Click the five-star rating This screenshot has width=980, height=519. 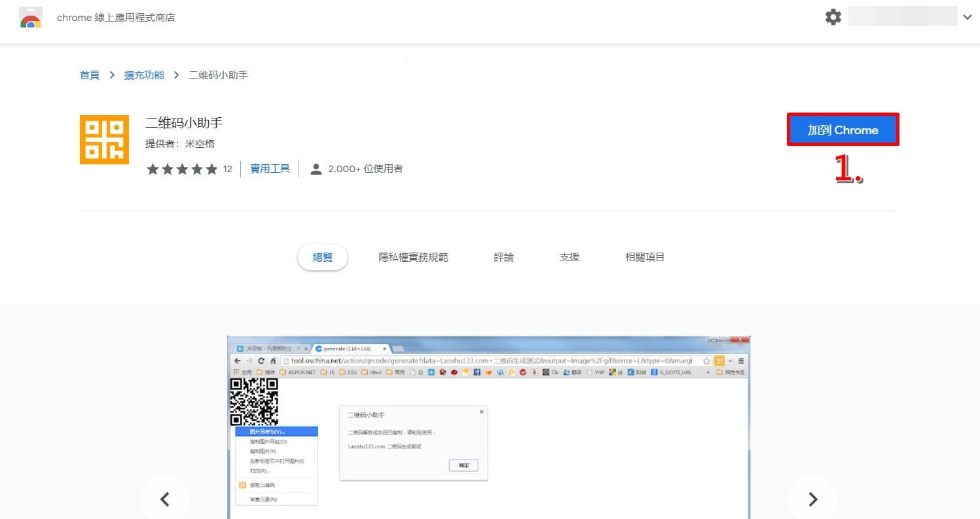point(182,169)
